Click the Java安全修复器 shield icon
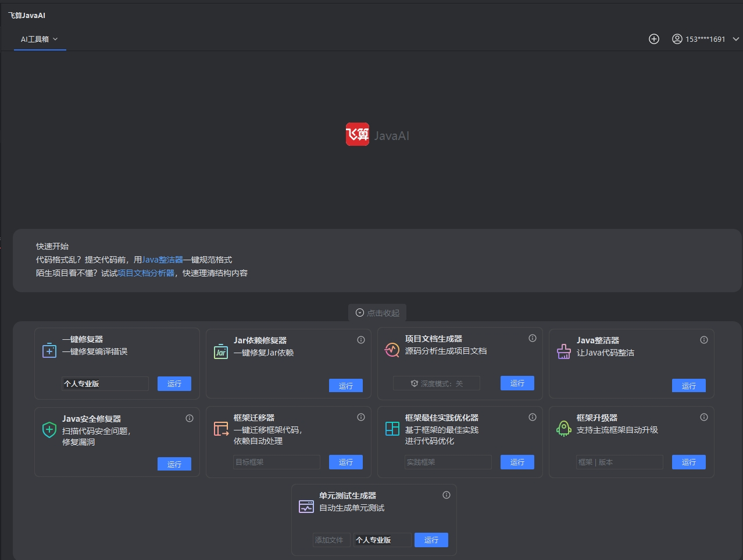Screen dimensions: 743x560 (x=49, y=430)
